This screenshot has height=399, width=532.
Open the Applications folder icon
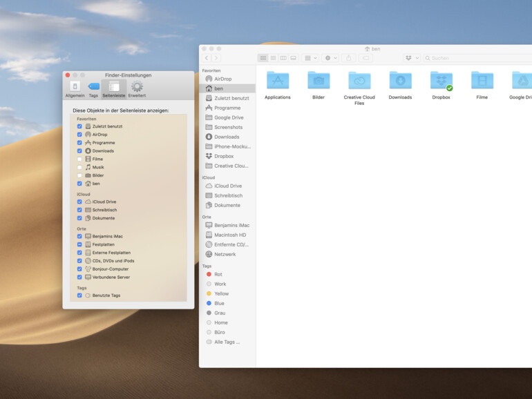[278, 81]
